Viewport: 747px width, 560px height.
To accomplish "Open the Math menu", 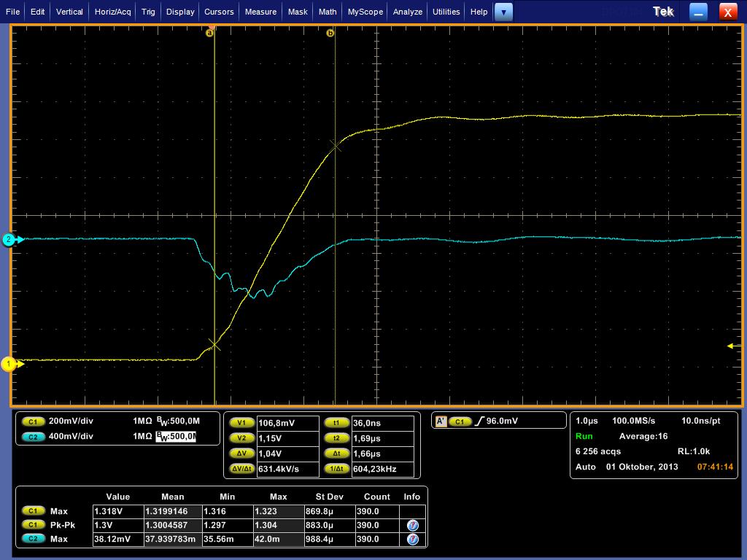I will click(x=328, y=12).
